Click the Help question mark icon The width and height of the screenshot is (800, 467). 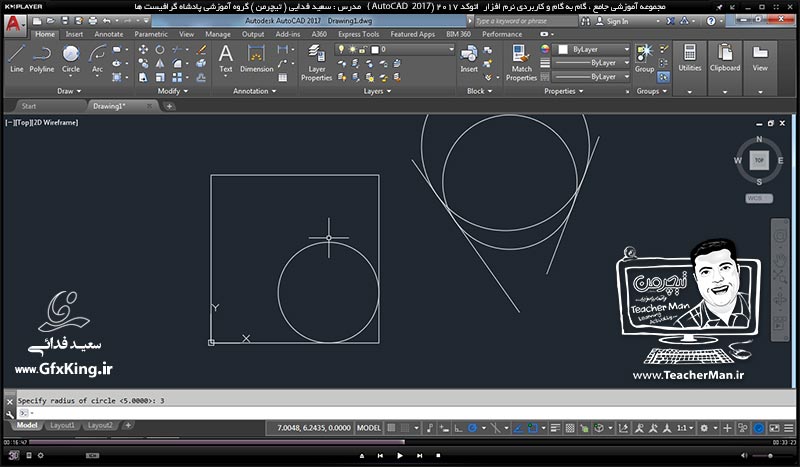coord(711,21)
